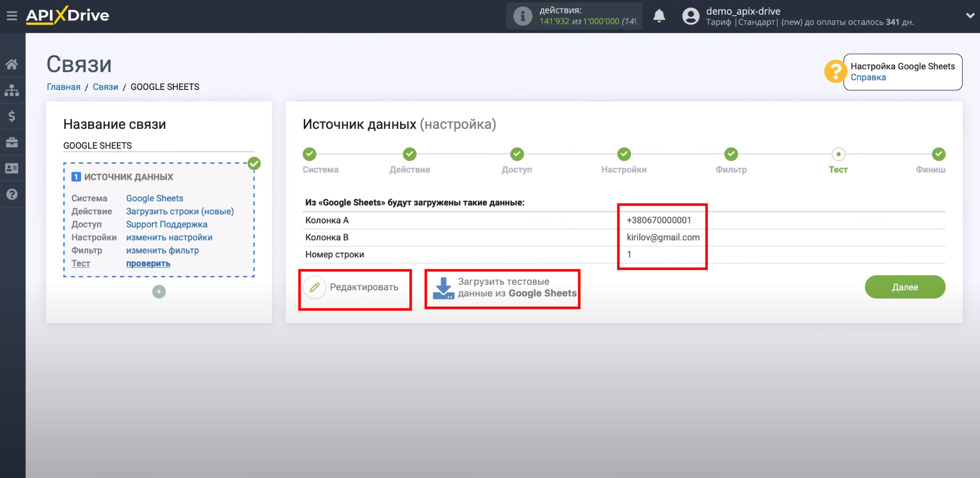Click the user avatar icon
Image resolution: width=980 pixels, height=478 pixels.
click(x=690, y=16)
